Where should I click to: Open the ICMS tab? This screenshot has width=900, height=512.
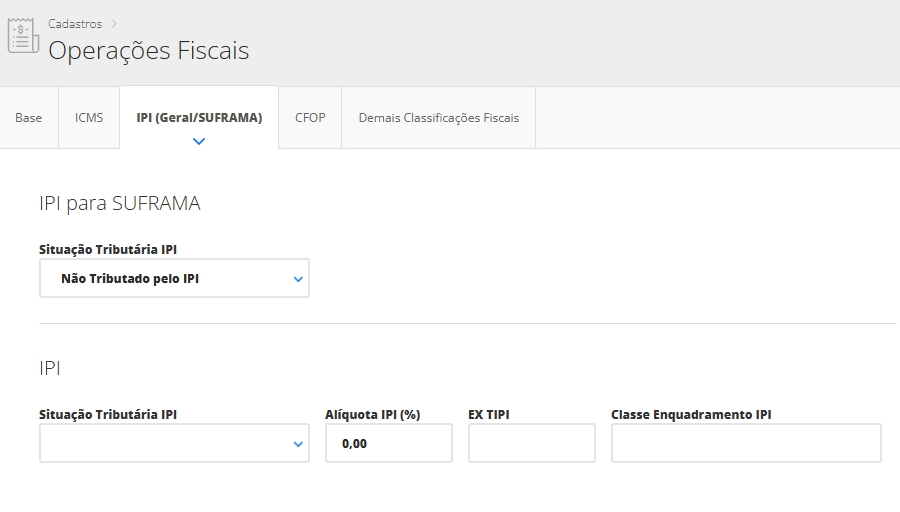coord(89,118)
